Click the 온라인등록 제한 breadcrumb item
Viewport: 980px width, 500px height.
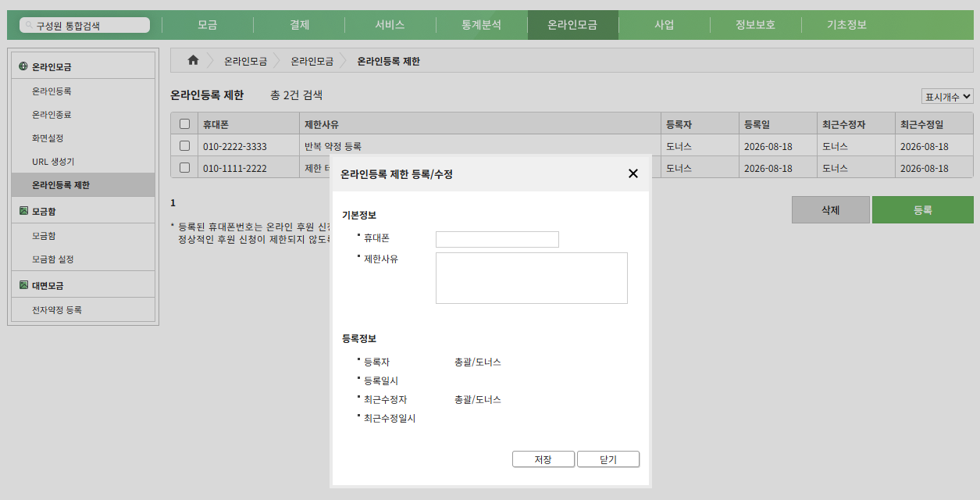pos(388,61)
